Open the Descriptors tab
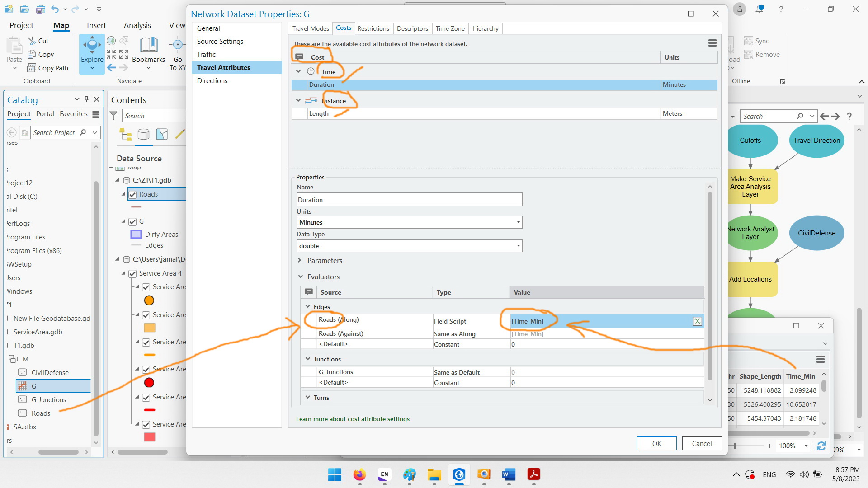The height and width of the screenshot is (488, 868). pyautogui.click(x=412, y=28)
